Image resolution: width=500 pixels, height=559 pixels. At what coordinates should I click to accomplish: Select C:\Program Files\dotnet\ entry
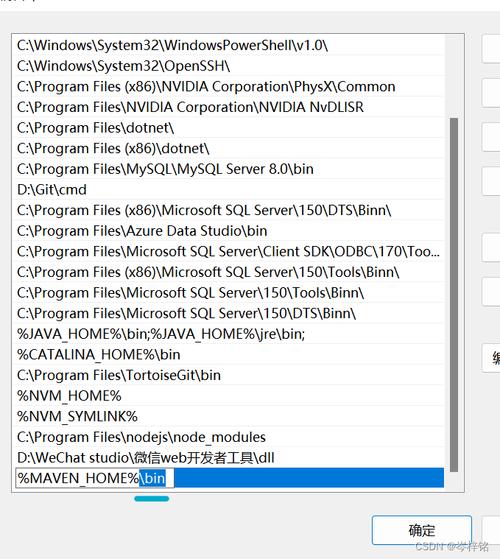point(230,128)
